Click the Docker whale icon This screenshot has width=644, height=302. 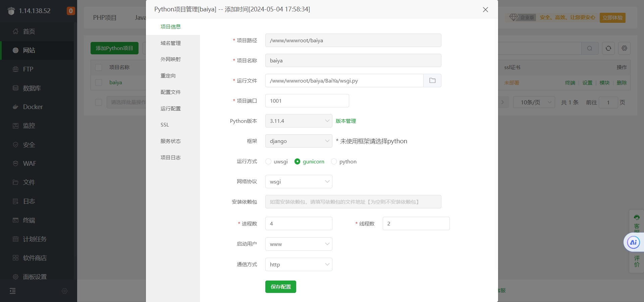pos(15,107)
